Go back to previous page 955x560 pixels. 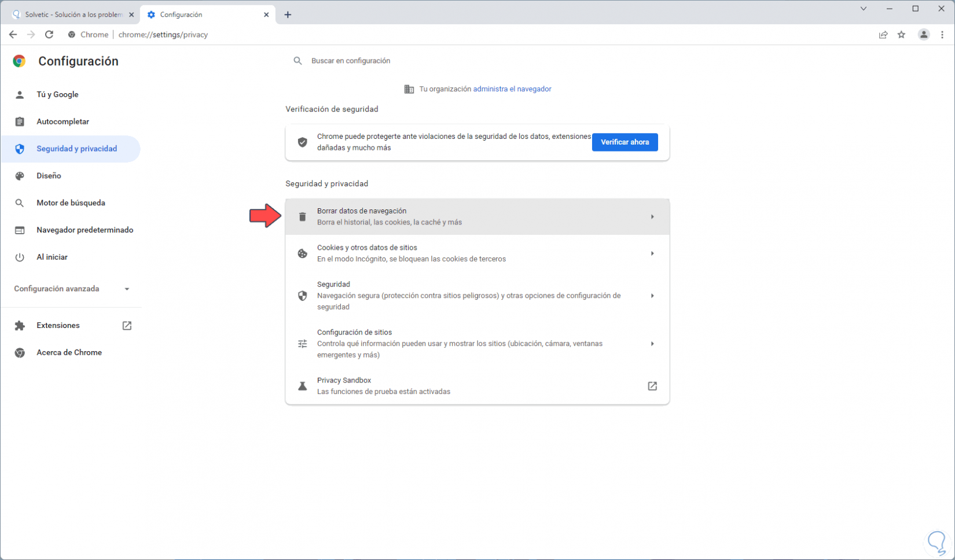pos(13,35)
